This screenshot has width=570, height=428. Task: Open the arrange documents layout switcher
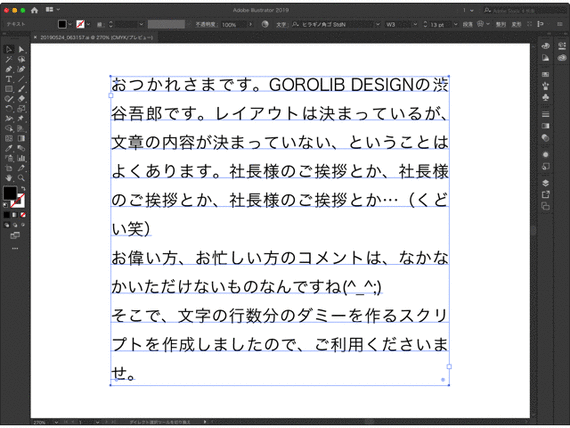tap(52, 10)
